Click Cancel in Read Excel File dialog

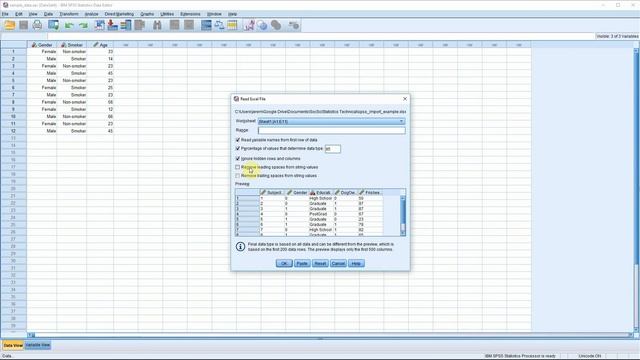coord(338,263)
